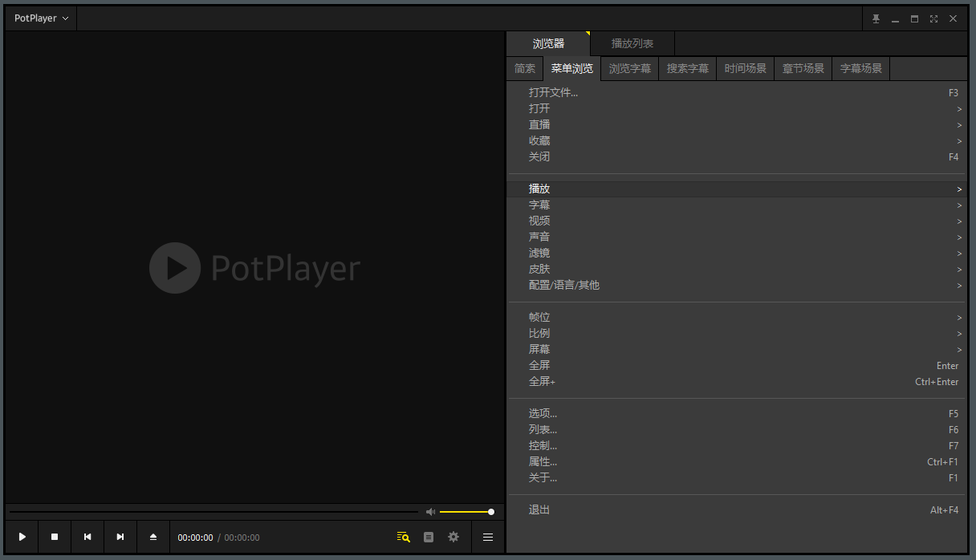
Task: Go to previous track
Action: (87, 537)
